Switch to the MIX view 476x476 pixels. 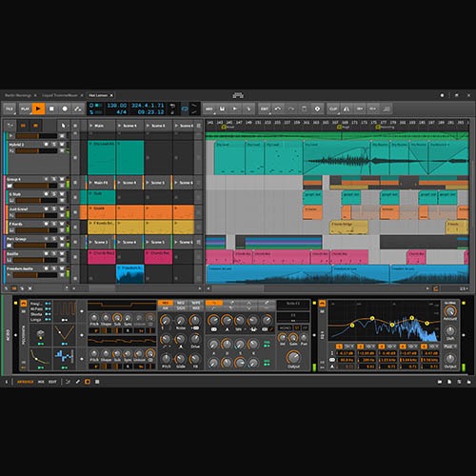[41, 382]
